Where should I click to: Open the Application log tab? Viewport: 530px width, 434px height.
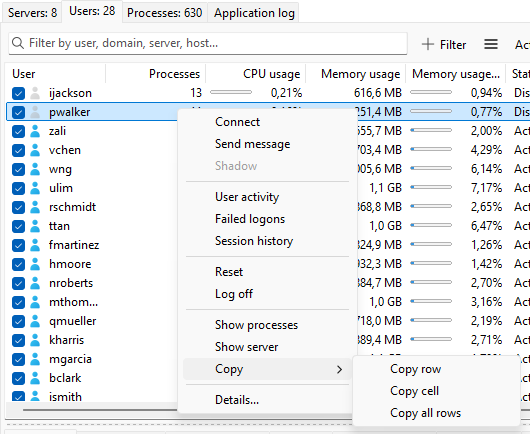tap(254, 13)
